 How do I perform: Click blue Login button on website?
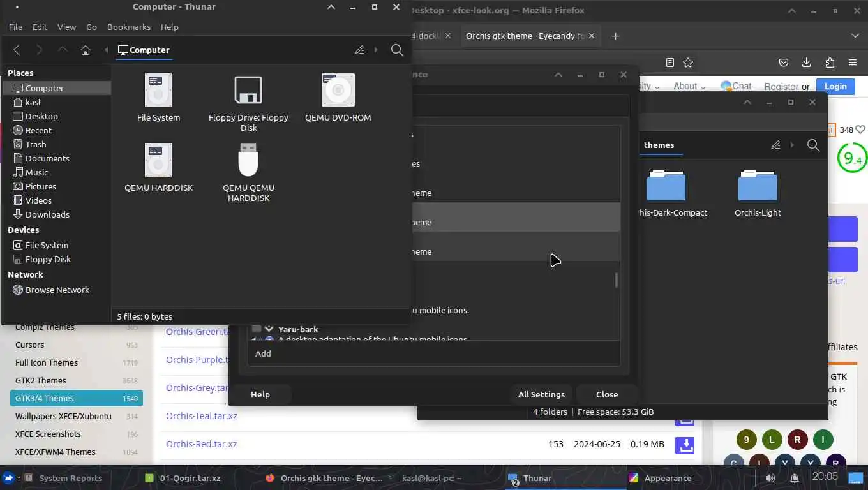[x=835, y=86]
